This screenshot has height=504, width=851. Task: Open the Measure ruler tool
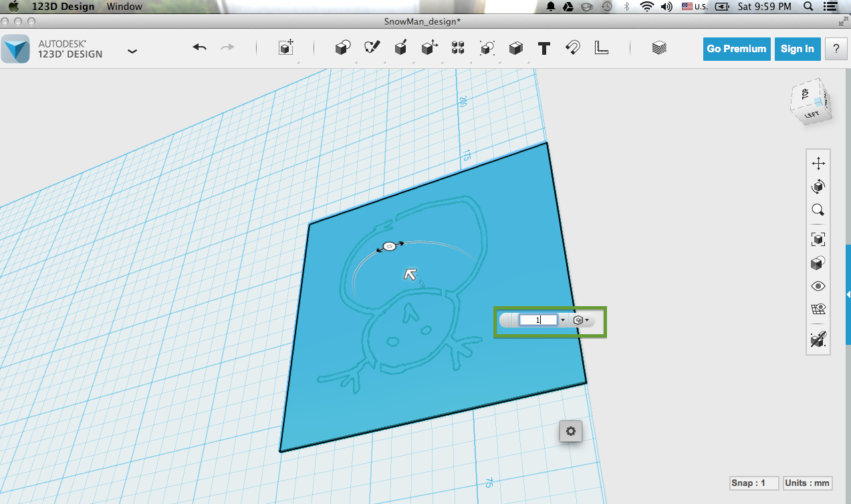tap(601, 48)
